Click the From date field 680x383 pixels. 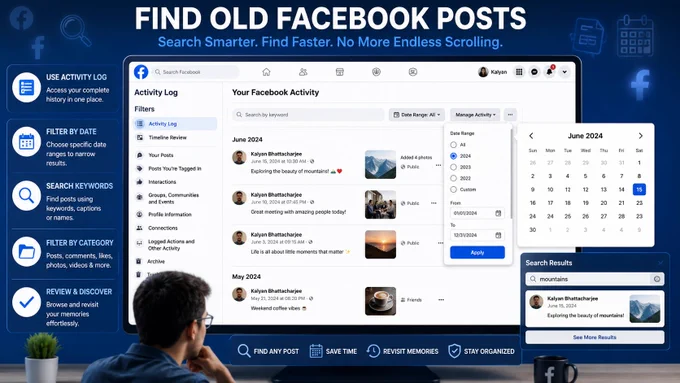pos(477,213)
